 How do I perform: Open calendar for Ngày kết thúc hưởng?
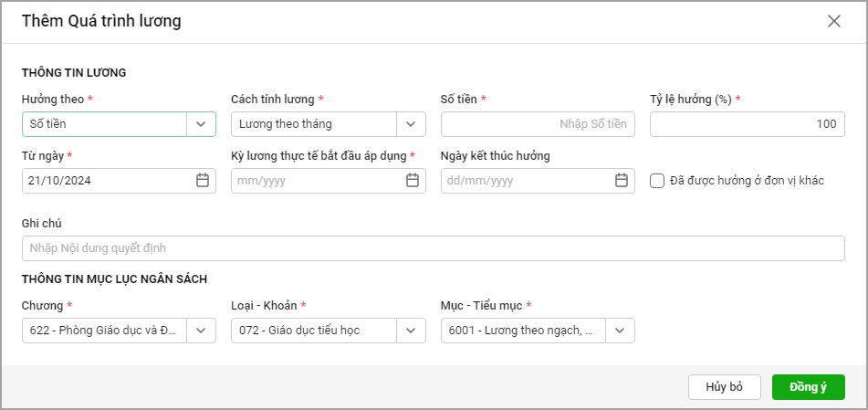click(622, 181)
